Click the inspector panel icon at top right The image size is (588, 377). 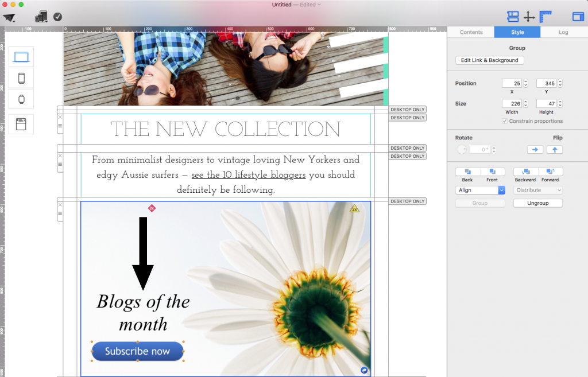click(578, 17)
